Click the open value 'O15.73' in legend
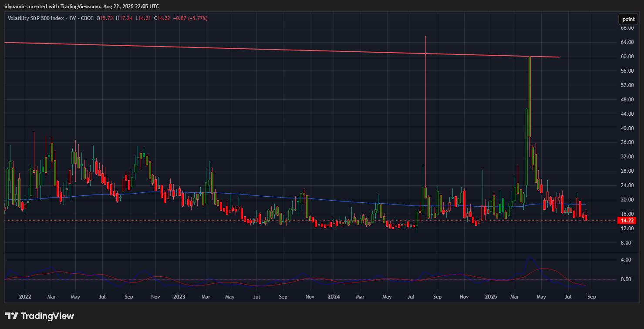The image size is (644, 329). click(105, 18)
